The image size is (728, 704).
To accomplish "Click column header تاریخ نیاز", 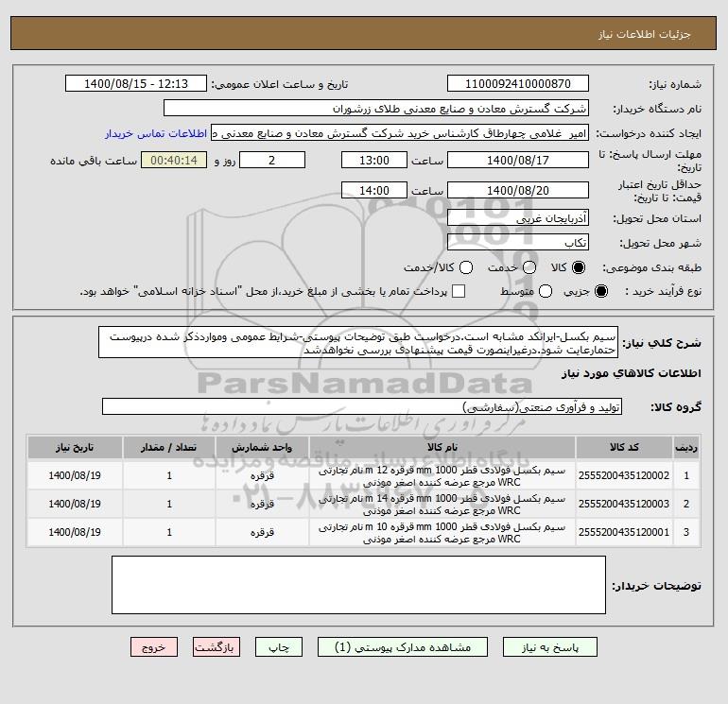I will (x=75, y=447).
